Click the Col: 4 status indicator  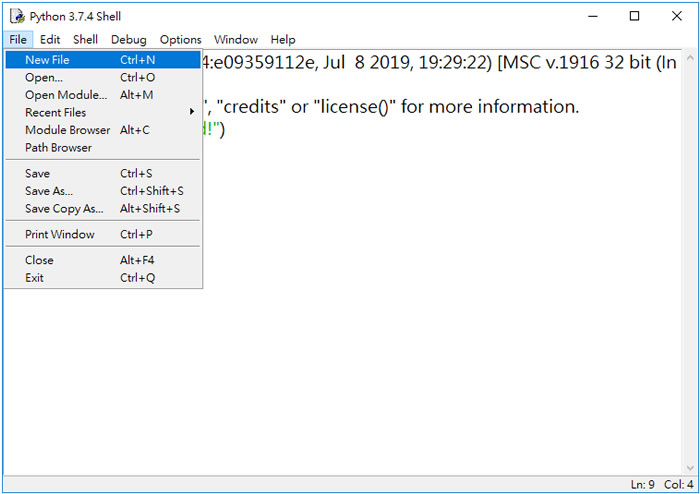point(679,485)
